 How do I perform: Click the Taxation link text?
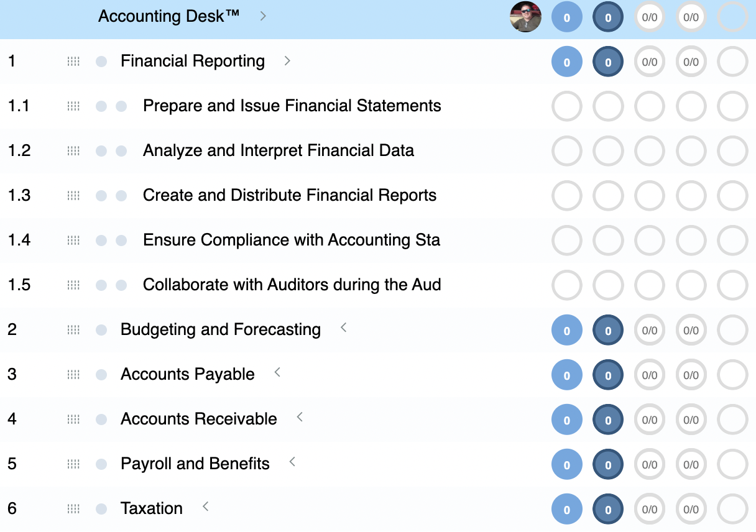(x=151, y=508)
